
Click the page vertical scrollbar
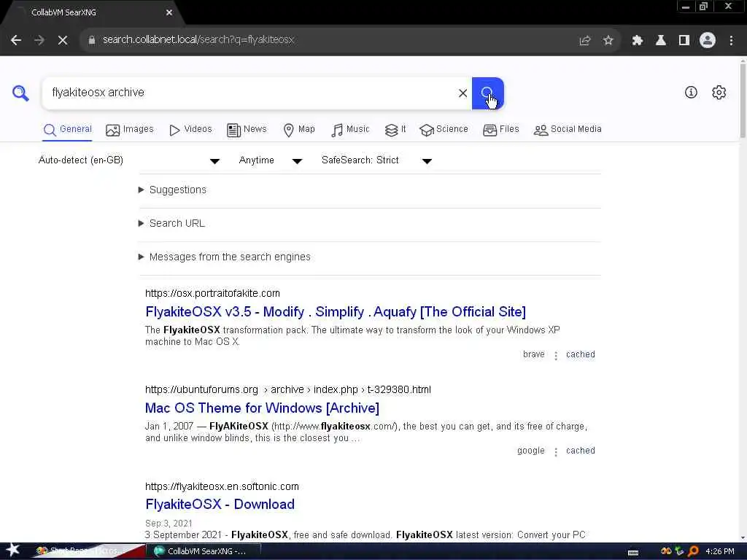tap(743, 99)
